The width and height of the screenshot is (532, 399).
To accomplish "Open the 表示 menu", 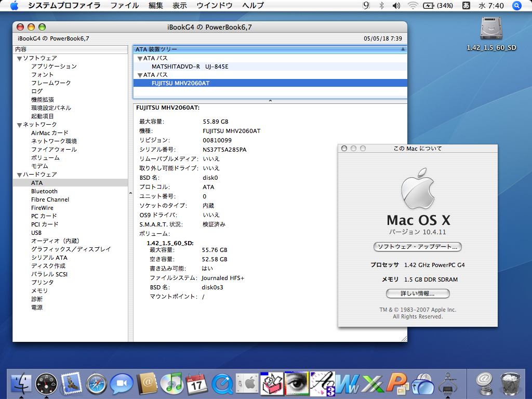I will click(x=179, y=5).
